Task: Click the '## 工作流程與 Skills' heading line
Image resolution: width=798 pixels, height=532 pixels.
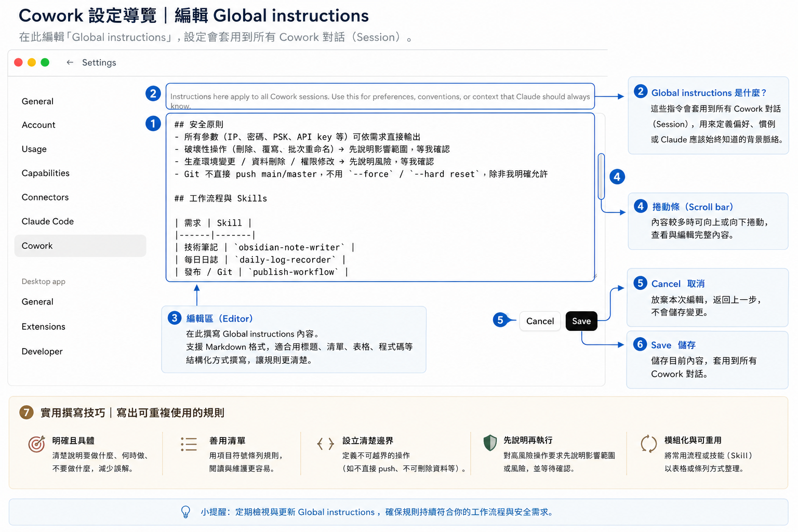Action: [221, 198]
